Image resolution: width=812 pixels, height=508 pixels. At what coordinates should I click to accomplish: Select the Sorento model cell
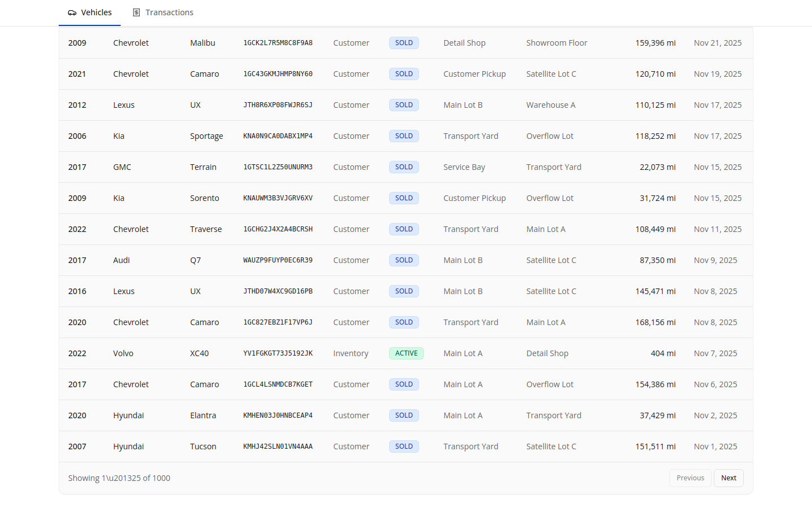pos(204,198)
